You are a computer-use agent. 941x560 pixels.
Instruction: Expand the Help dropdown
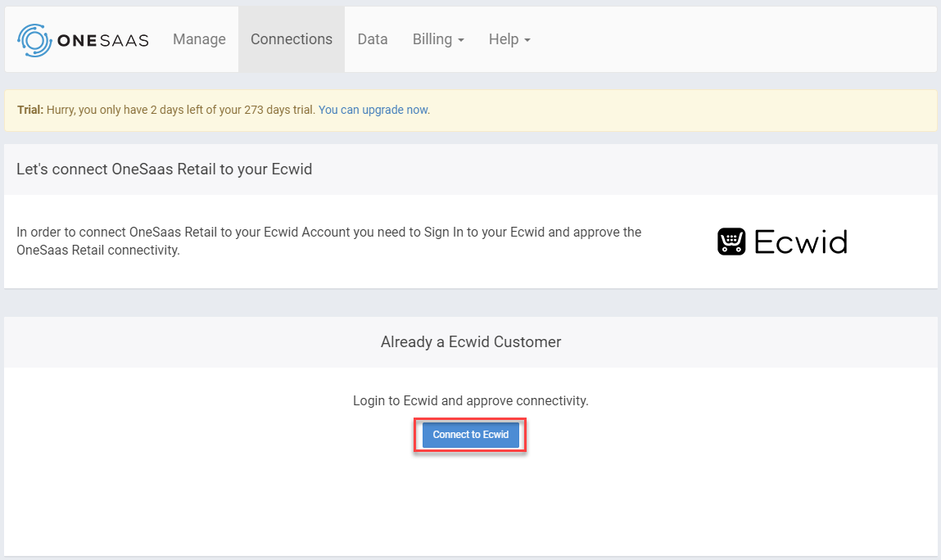[x=509, y=39]
